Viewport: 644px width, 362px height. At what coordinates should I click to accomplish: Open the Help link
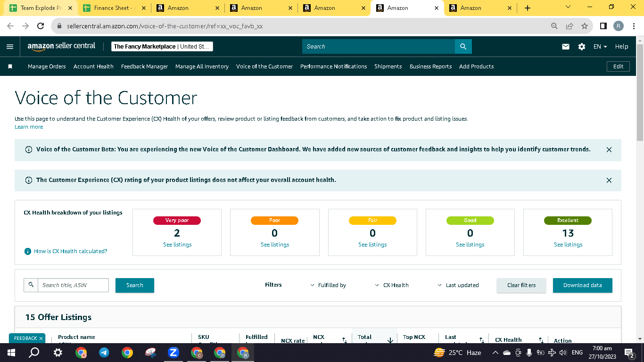click(621, 47)
